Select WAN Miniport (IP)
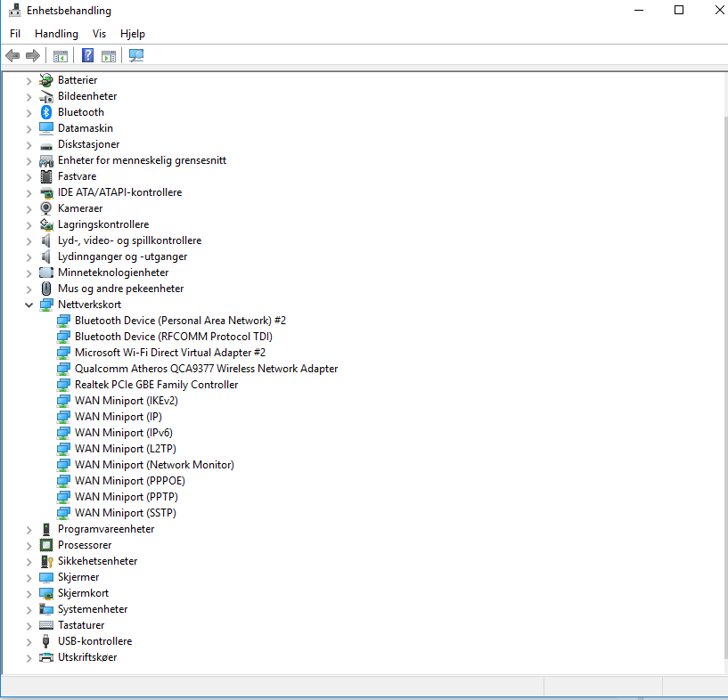The width and height of the screenshot is (728, 700). point(119,417)
